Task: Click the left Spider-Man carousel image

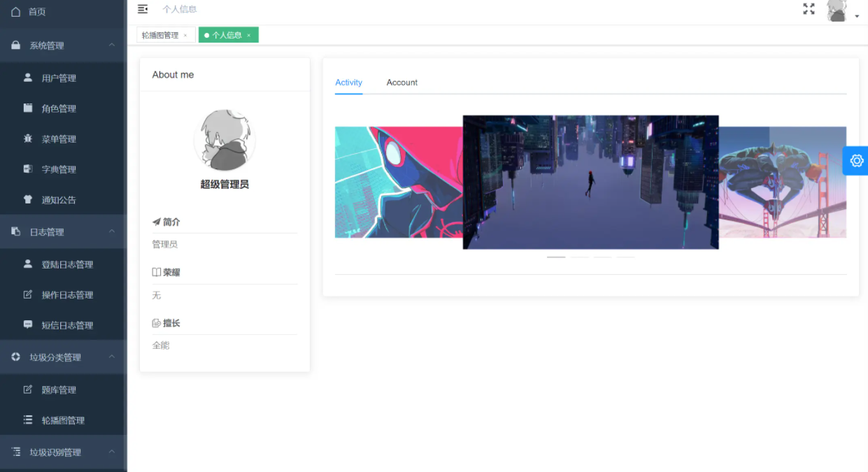Action: (399, 182)
